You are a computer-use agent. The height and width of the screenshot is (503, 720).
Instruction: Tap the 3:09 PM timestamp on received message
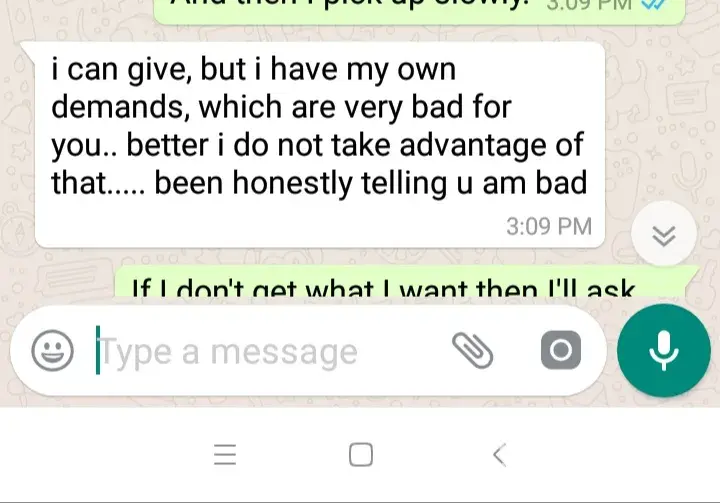click(549, 226)
